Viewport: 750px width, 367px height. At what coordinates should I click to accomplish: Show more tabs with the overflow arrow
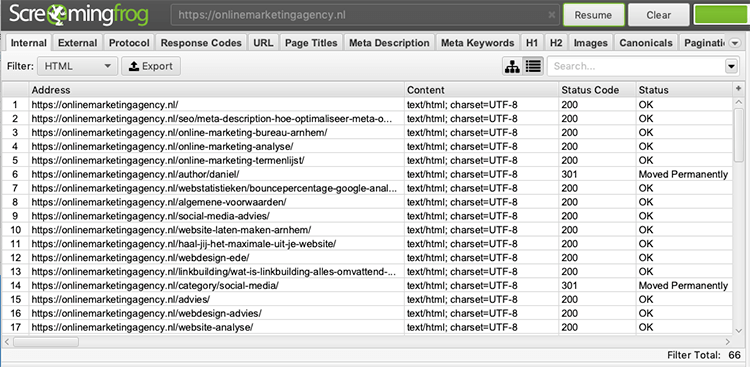[x=735, y=43]
